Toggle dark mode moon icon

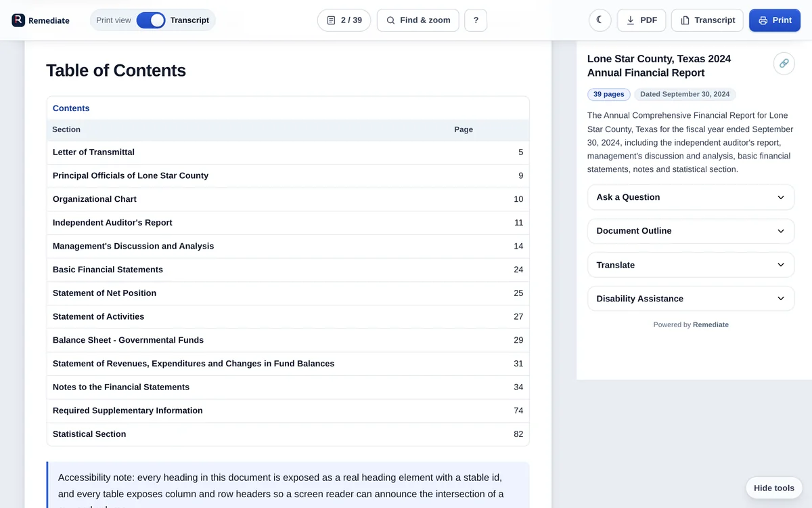[x=600, y=20]
